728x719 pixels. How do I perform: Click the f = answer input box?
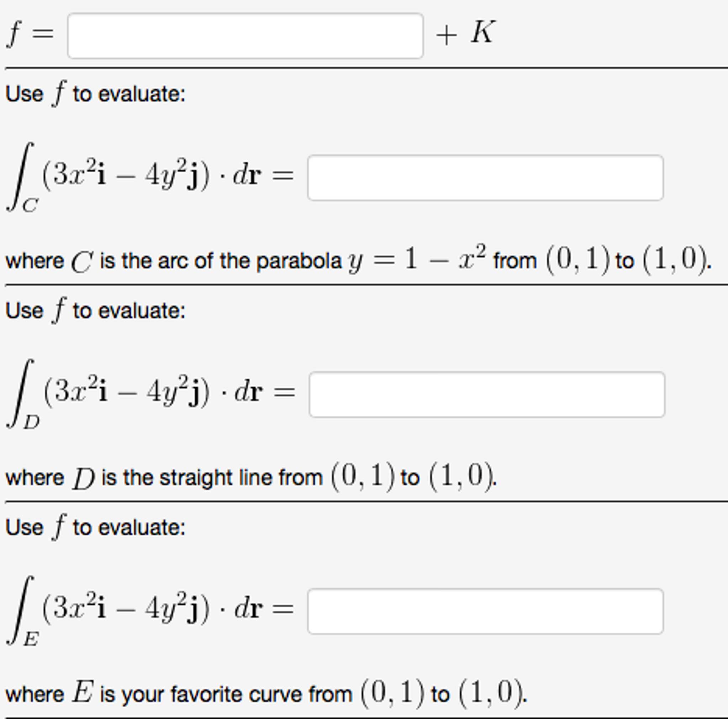coord(245,36)
